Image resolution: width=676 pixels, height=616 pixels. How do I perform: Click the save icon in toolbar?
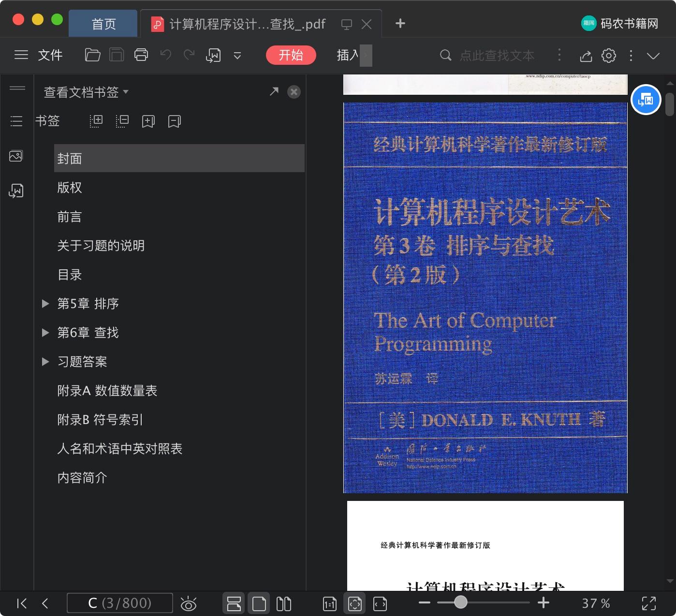pos(117,55)
